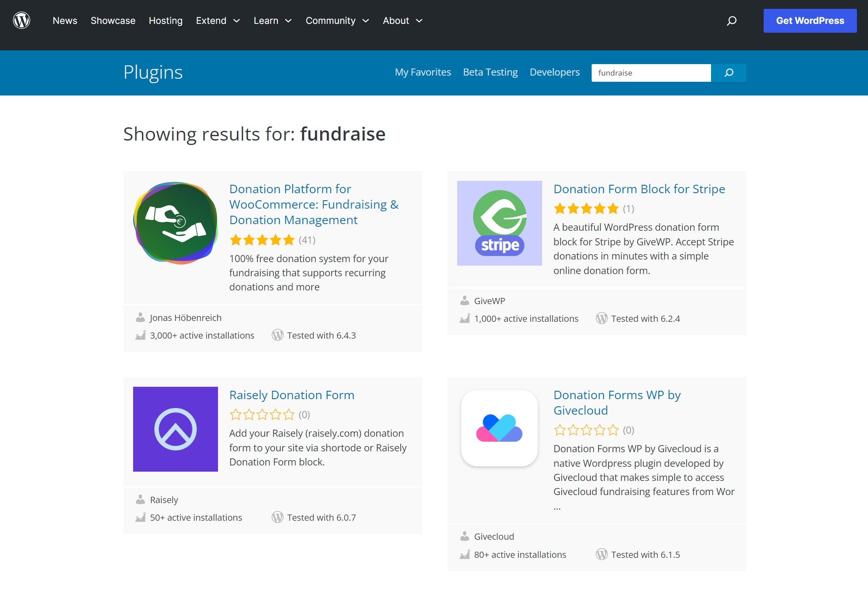The height and width of the screenshot is (591, 868).
Task: Click the text 3,000+ active installations
Action: click(202, 336)
